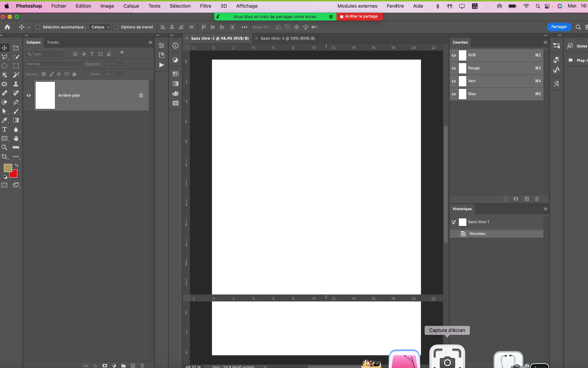The image size is (588, 368).
Task: Switch to the Tracés tab
Action: (x=53, y=42)
